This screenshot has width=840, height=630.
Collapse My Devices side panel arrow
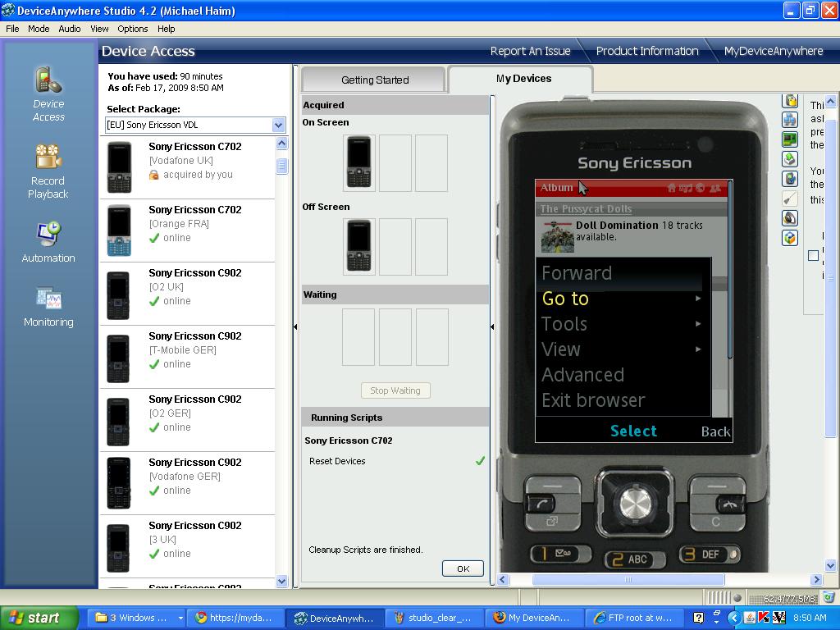pos(492,326)
